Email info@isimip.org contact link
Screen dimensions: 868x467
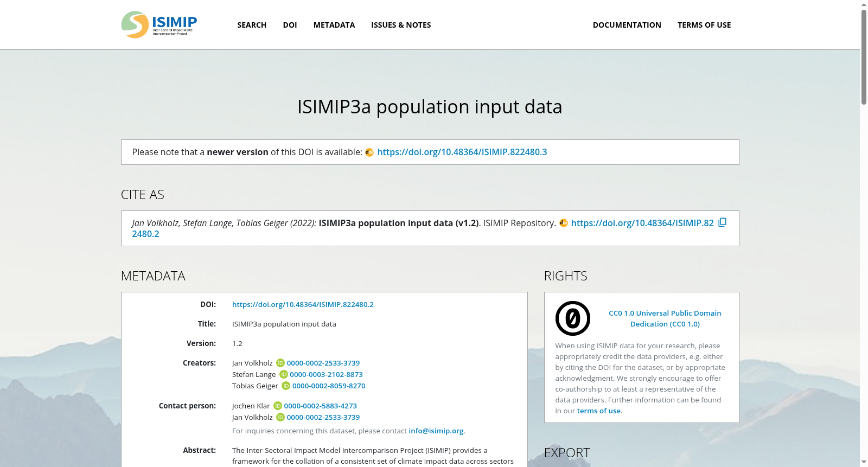(x=436, y=431)
